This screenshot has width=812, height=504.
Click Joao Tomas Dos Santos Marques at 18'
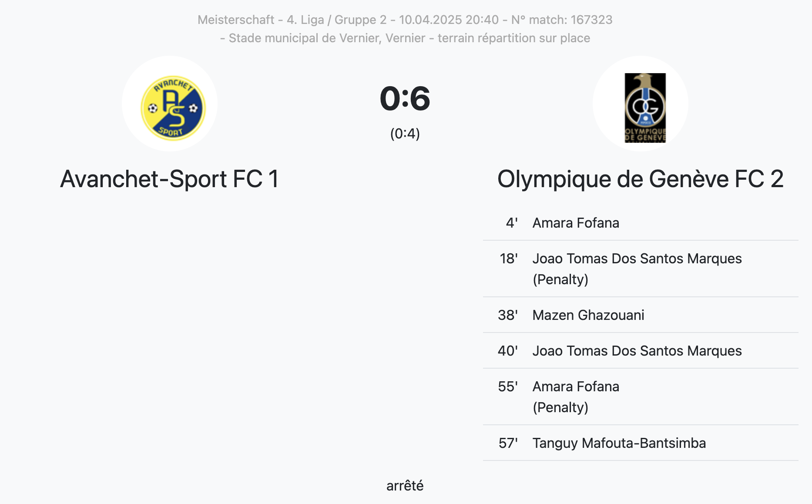(637, 259)
